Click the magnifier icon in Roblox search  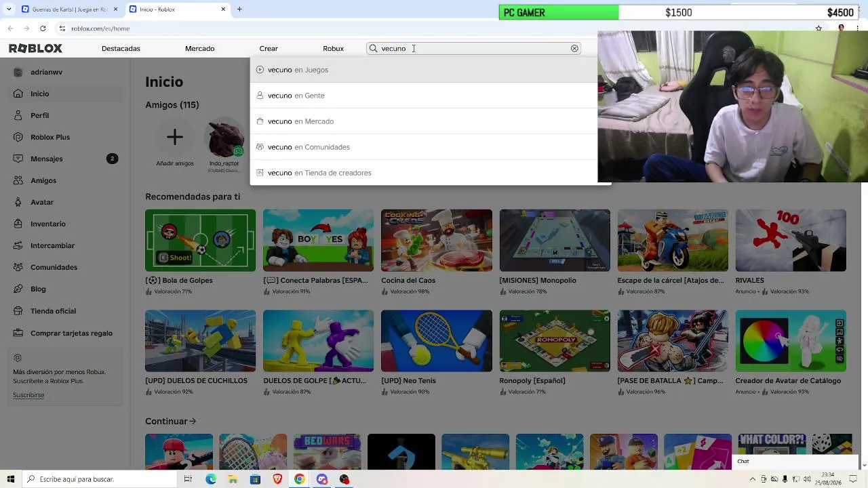[x=373, y=48]
